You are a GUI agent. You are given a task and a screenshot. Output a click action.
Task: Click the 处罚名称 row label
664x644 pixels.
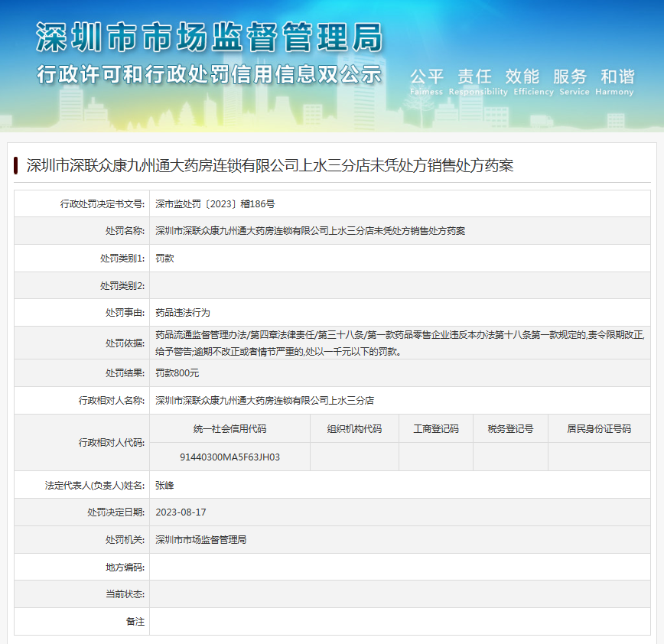125,231
